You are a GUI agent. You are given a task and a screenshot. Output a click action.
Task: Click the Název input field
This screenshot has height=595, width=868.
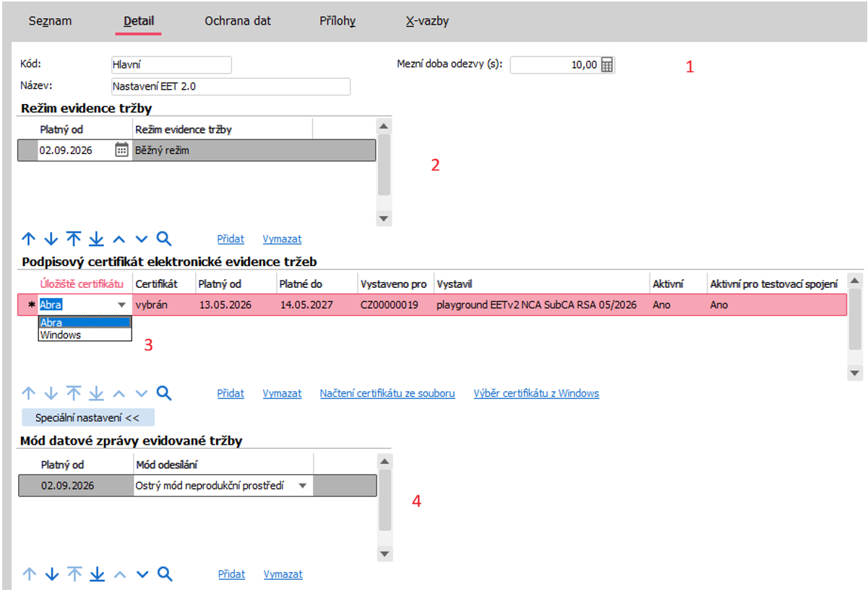(x=231, y=87)
